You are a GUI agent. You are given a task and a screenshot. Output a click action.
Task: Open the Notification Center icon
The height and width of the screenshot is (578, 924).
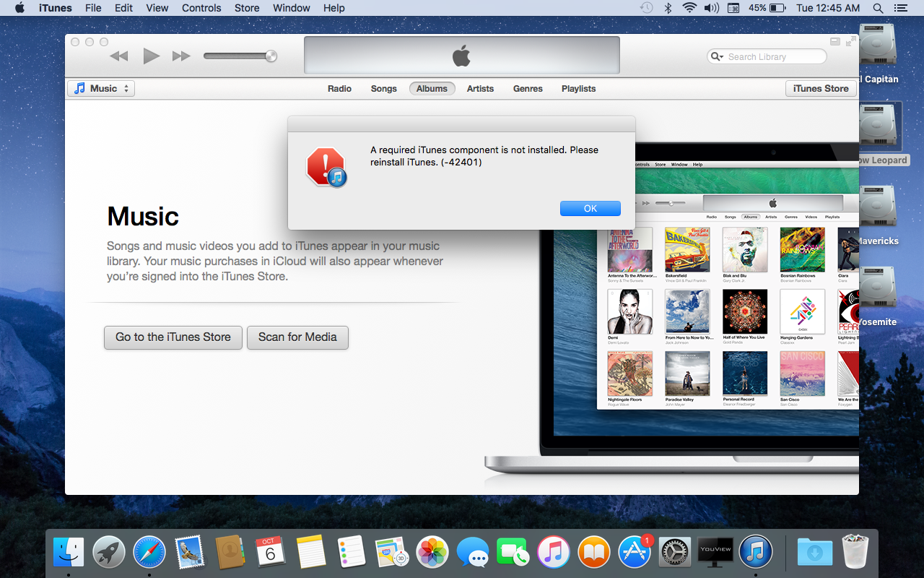point(900,8)
